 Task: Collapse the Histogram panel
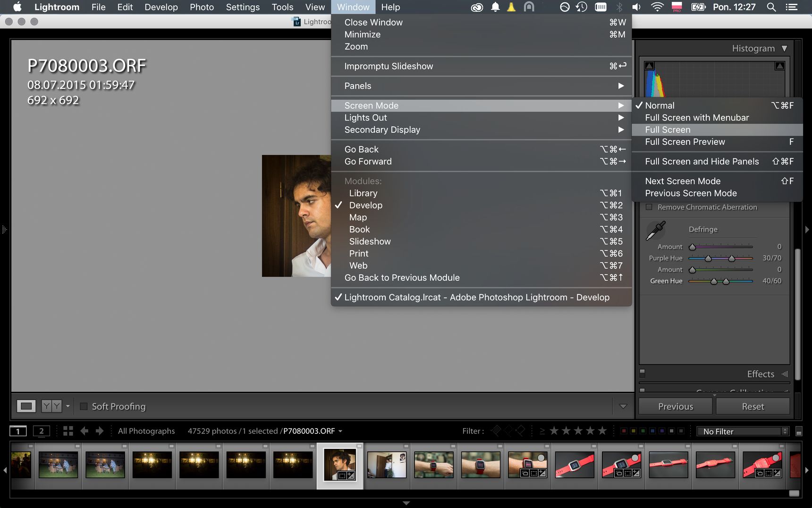pyautogui.click(x=785, y=48)
